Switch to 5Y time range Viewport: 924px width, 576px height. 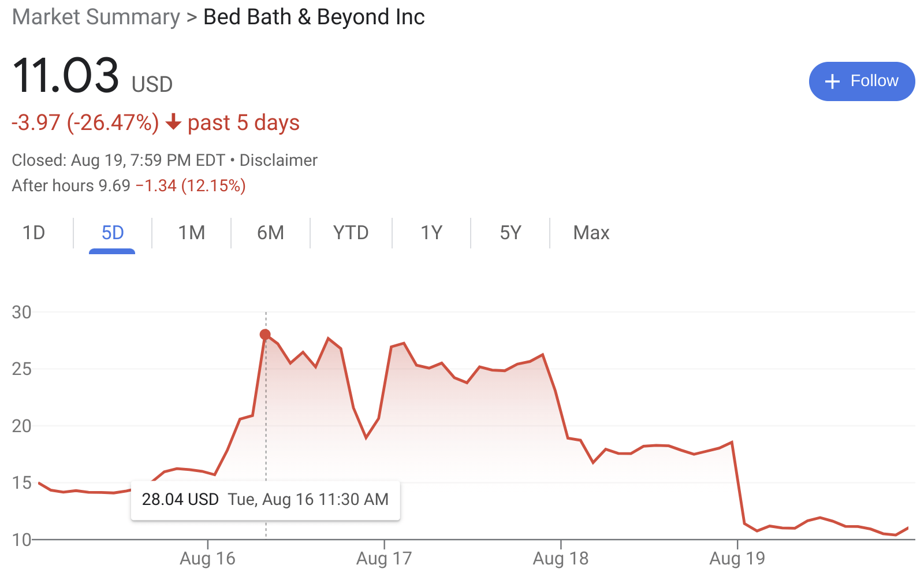point(511,233)
